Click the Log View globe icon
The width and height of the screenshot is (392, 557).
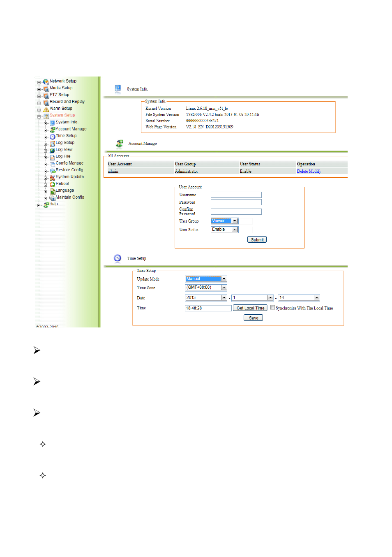[x=52, y=150]
